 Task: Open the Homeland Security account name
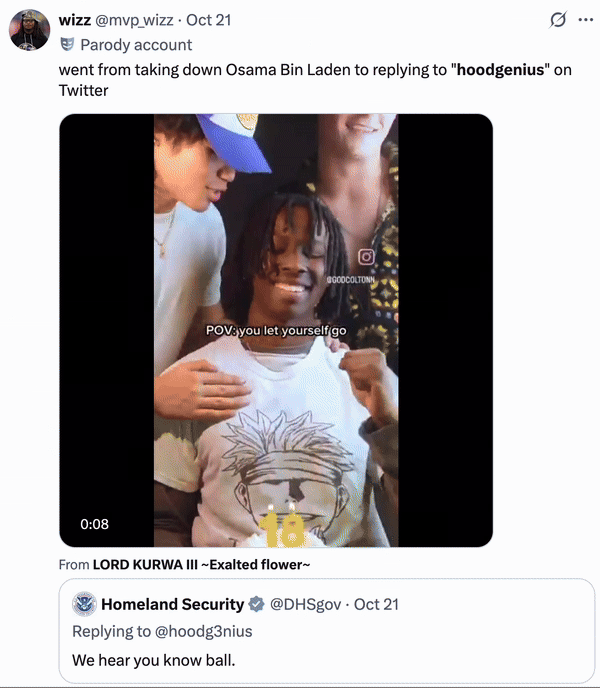pos(172,604)
